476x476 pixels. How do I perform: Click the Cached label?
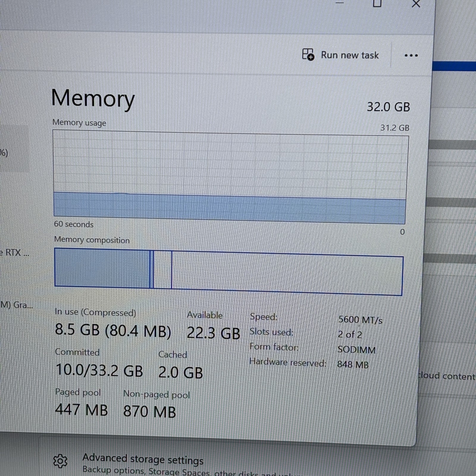click(x=173, y=355)
